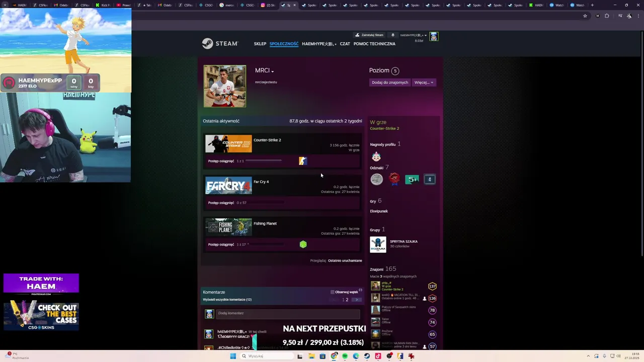Open MRCI profile avatar picture

(225, 86)
